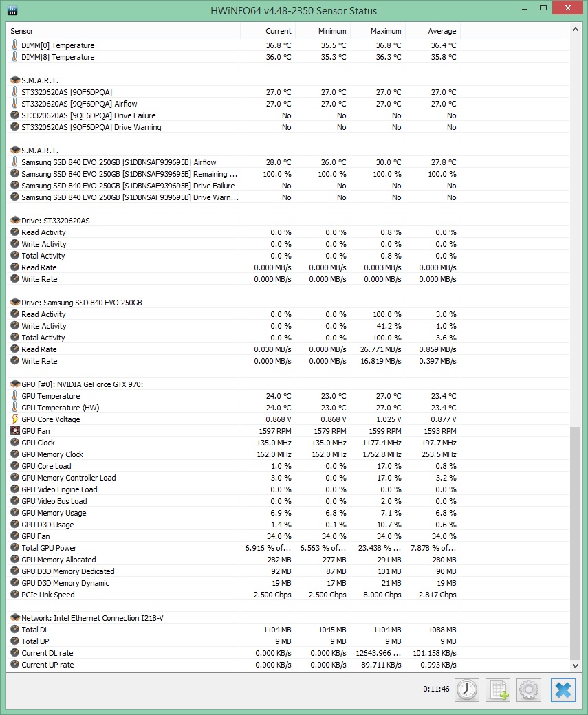Screen dimensions: 588x715
Task: Click chip icon beside Drive: ST3320620AS header
Action: click(x=14, y=220)
